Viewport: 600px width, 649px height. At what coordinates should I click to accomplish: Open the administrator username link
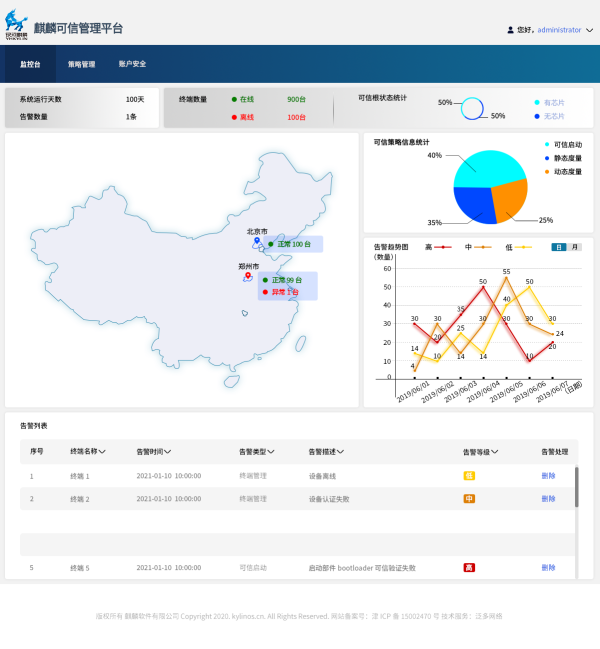point(559,30)
